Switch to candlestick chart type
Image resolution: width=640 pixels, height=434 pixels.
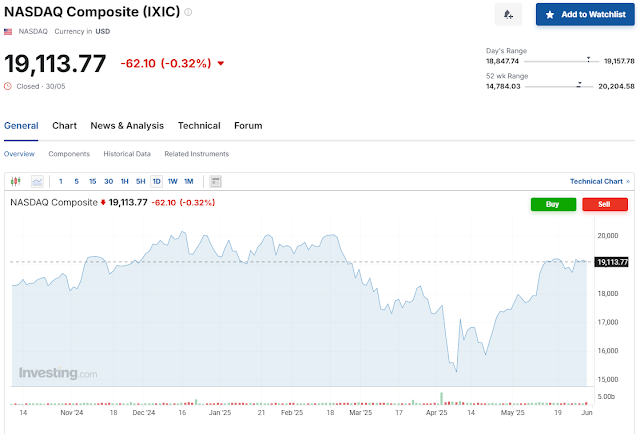coord(16,181)
